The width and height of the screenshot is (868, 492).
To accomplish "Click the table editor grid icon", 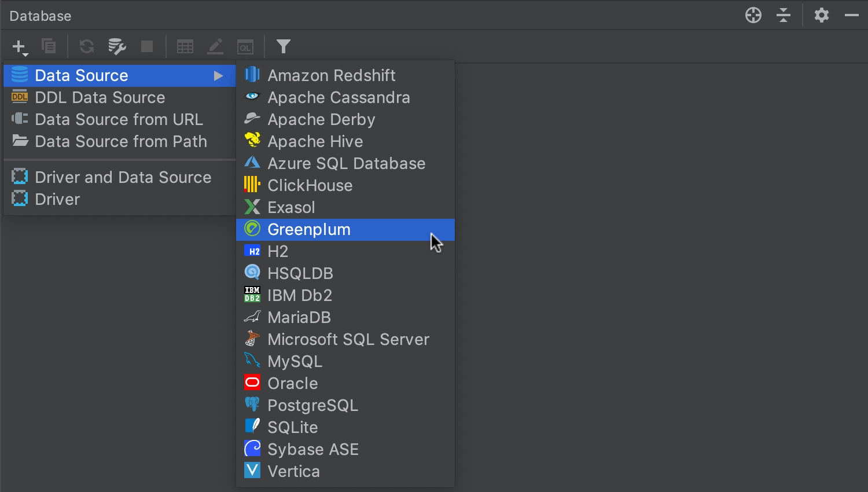I will coord(185,46).
